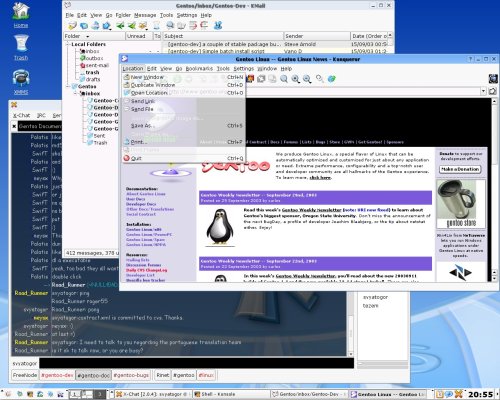This screenshot has height=400, width=500.
Task: Click the X-Chat chat area scrollbar down arrow
Action: pyautogui.click(x=351, y=354)
